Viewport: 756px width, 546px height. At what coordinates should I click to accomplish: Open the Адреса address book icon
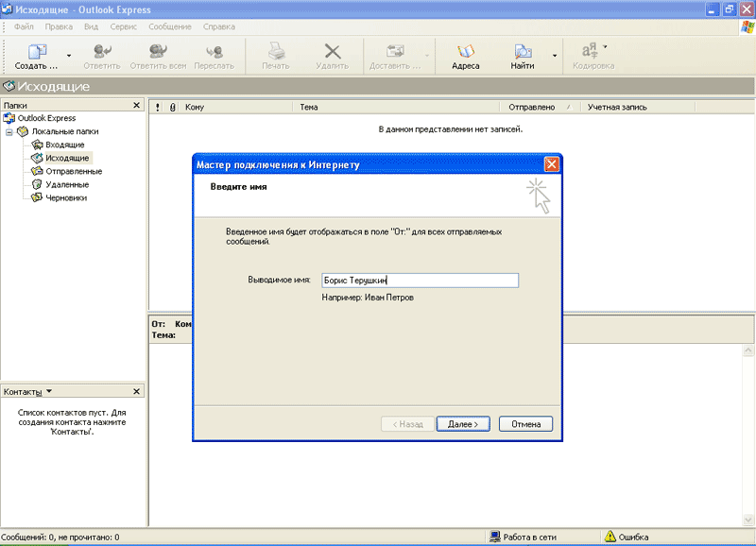click(x=466, y=51)
